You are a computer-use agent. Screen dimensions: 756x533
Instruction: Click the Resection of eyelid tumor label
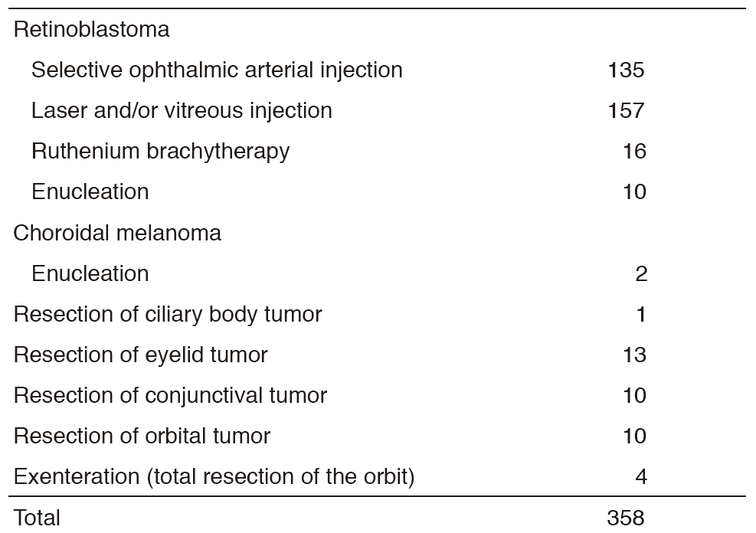point(141,355)
